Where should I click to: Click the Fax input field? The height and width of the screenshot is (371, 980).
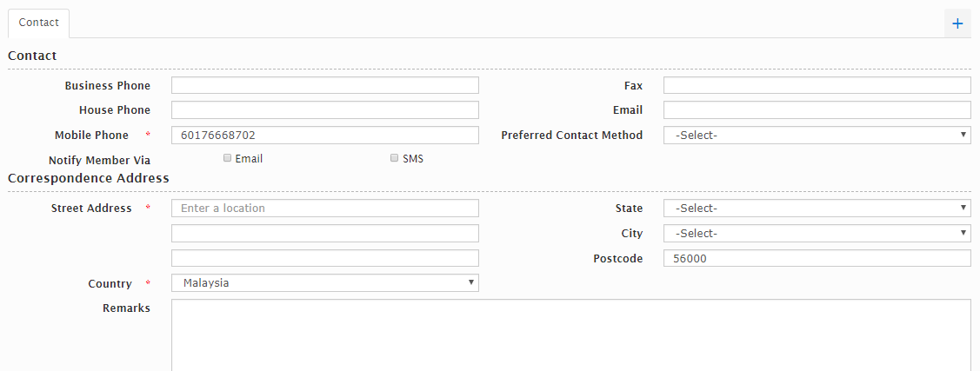click(817, 85)
